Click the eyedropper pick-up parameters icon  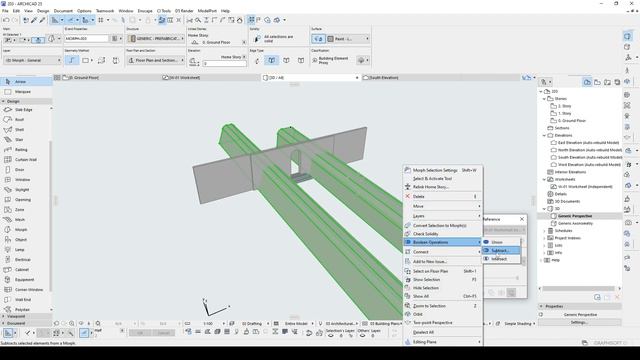coord(34,20)
